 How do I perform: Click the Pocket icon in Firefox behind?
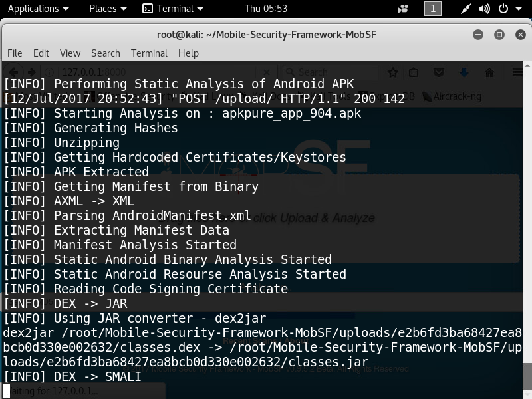pyautogui.click(x=439, y=72)
